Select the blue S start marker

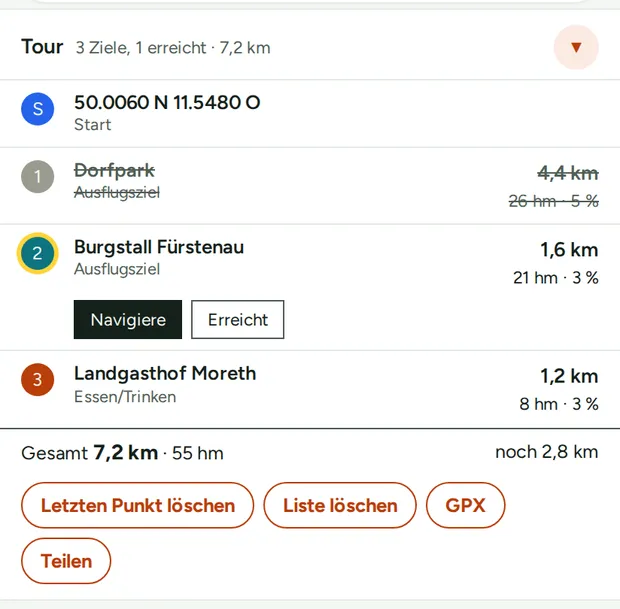coord(38,109)
